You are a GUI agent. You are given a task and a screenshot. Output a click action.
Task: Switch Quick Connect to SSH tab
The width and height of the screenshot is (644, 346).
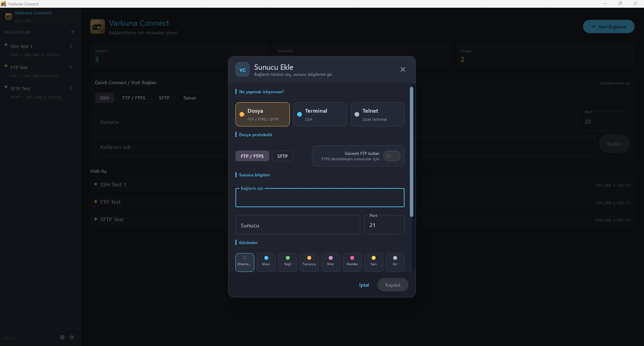[104, 98]
